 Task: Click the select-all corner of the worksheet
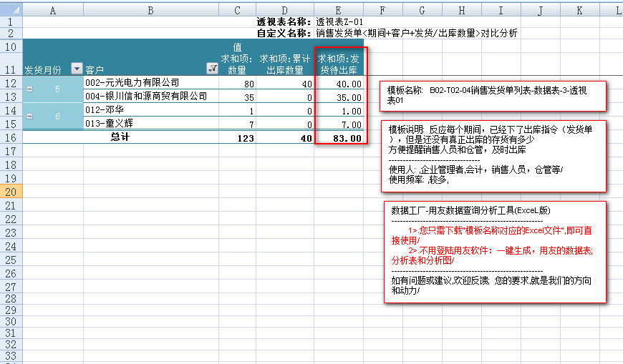tap(11, 11)
